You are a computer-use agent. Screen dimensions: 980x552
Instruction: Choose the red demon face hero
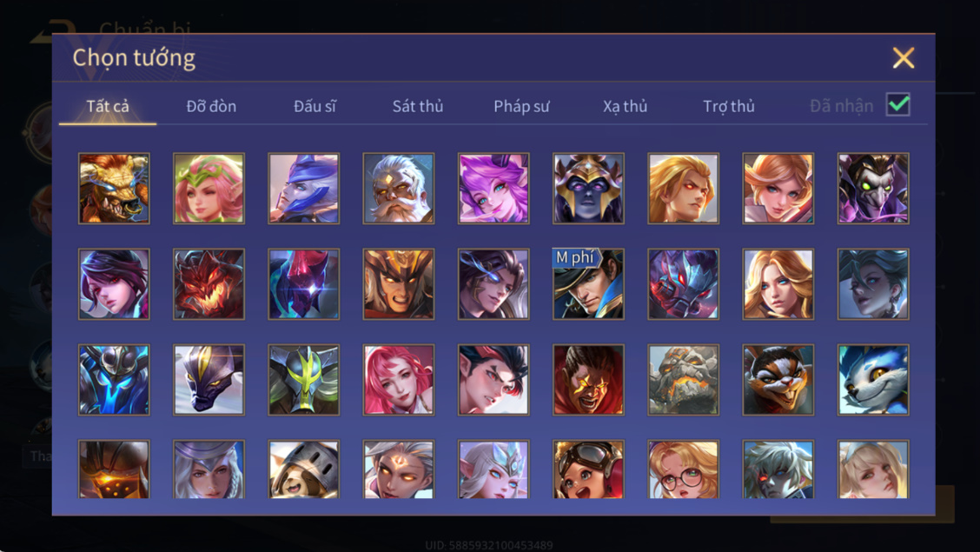coord(209,283)
